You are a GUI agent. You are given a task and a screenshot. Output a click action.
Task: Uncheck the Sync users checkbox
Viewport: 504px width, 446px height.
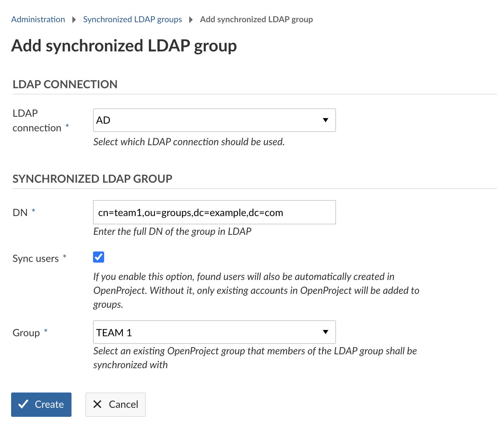click(99, 257)
